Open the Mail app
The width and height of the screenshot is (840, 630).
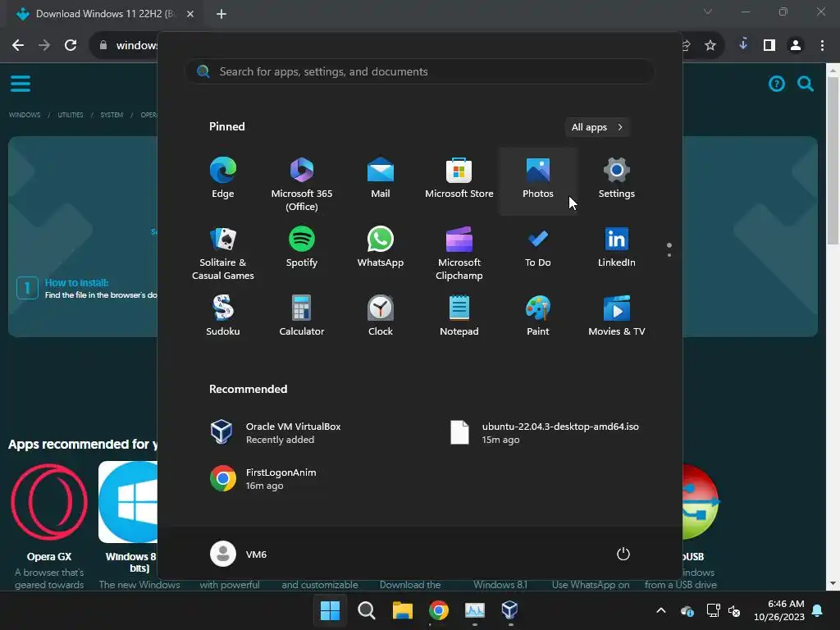(381, 180)
